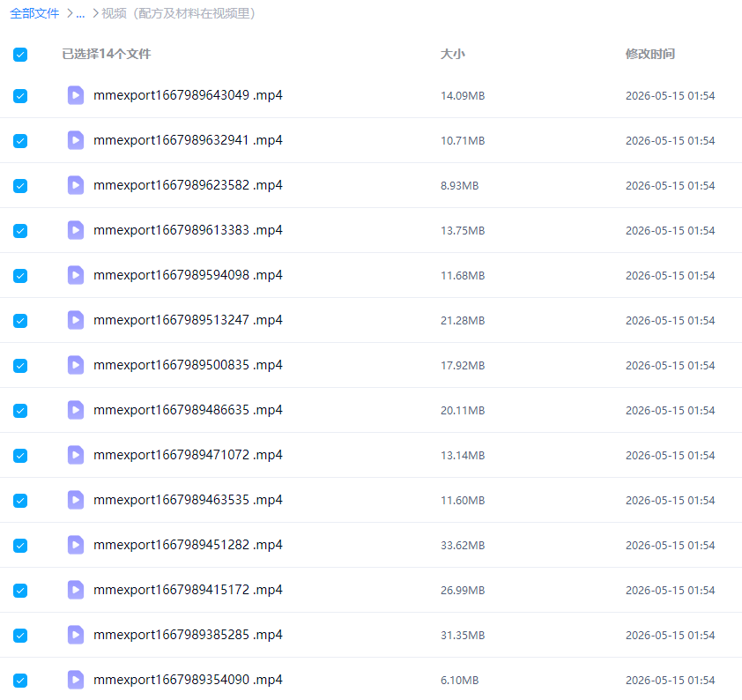This screenshot has height=700, width=742.
Task: Uncheck mmexport1667989415172 .mp4 checkbox
Action: [x=20, y=591]
